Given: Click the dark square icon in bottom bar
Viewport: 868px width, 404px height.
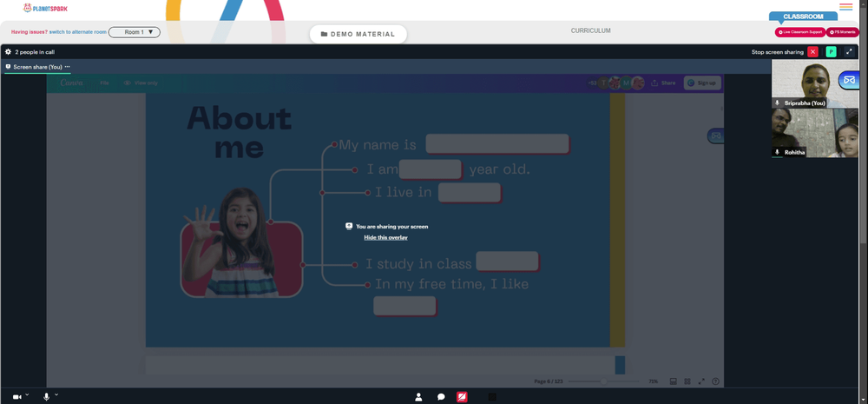Looking at the screenshot, I should 492,397.
